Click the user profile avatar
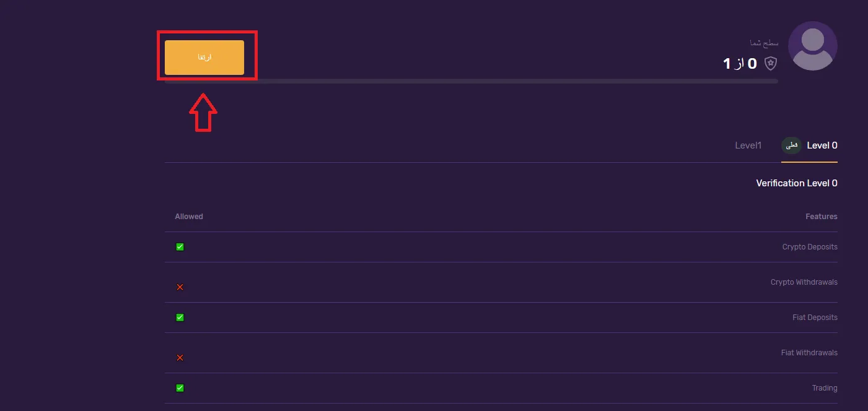Viewport: 868px width, 411px height. tap(812, 46)
